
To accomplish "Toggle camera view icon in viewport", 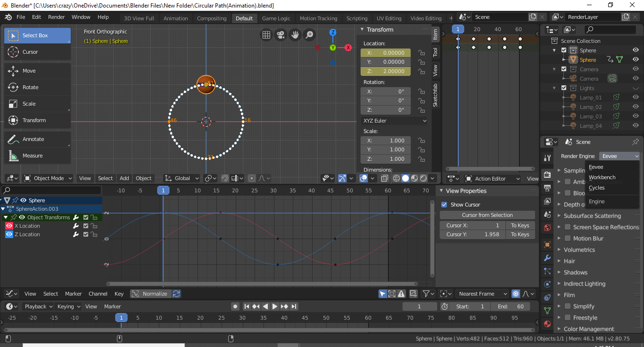I will coord(281,35).
